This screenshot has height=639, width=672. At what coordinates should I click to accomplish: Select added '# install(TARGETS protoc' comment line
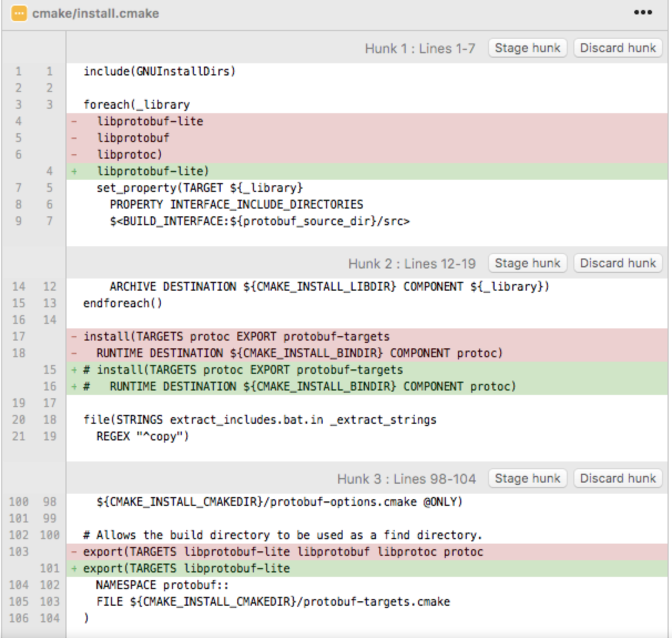pos(366,370)
